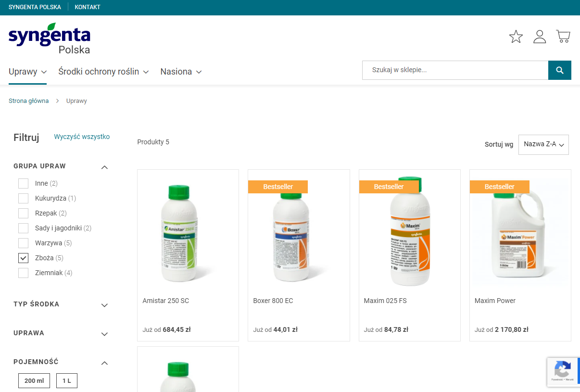
Task: Open the Sortuj wg sort dropdown
Action: pyautogui.click(x=543, y=145)
